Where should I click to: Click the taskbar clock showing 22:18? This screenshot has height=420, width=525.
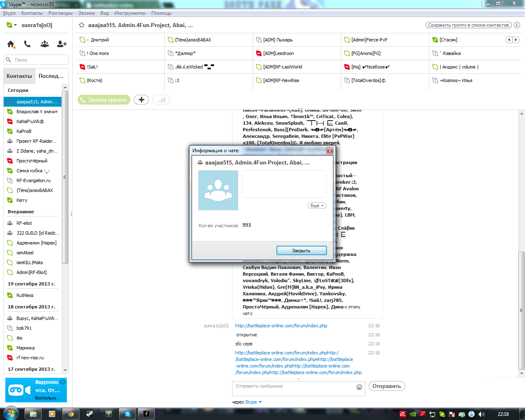point(503,414)
